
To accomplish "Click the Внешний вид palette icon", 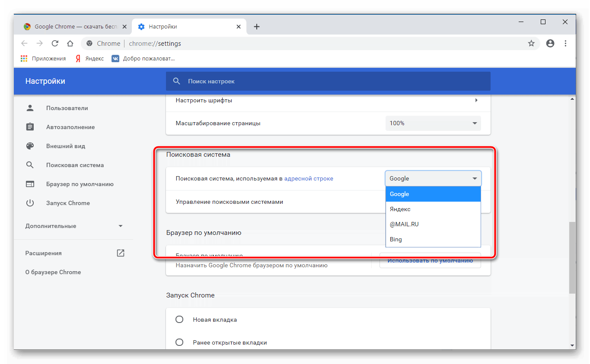I will coord(30,146).
